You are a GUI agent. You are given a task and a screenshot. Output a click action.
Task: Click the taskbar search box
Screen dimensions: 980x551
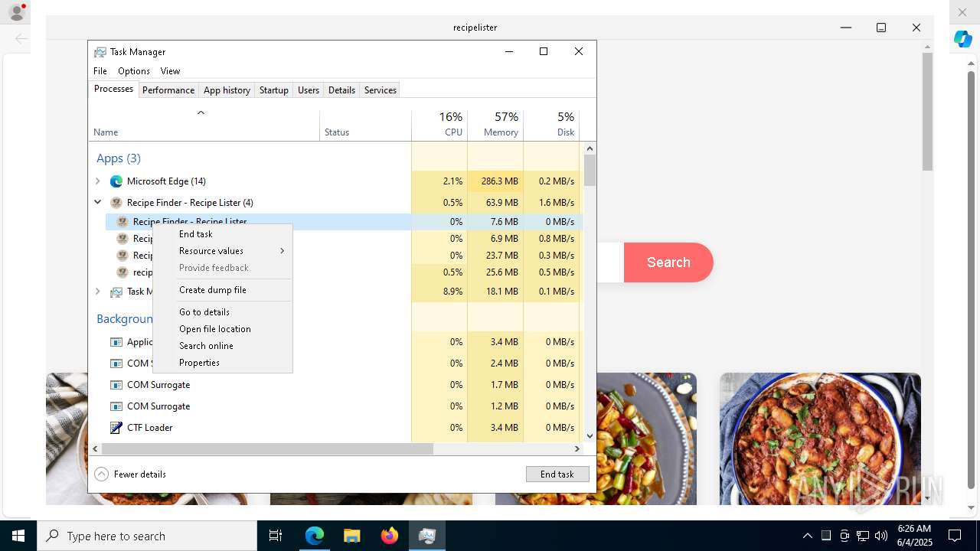point(147,536)
